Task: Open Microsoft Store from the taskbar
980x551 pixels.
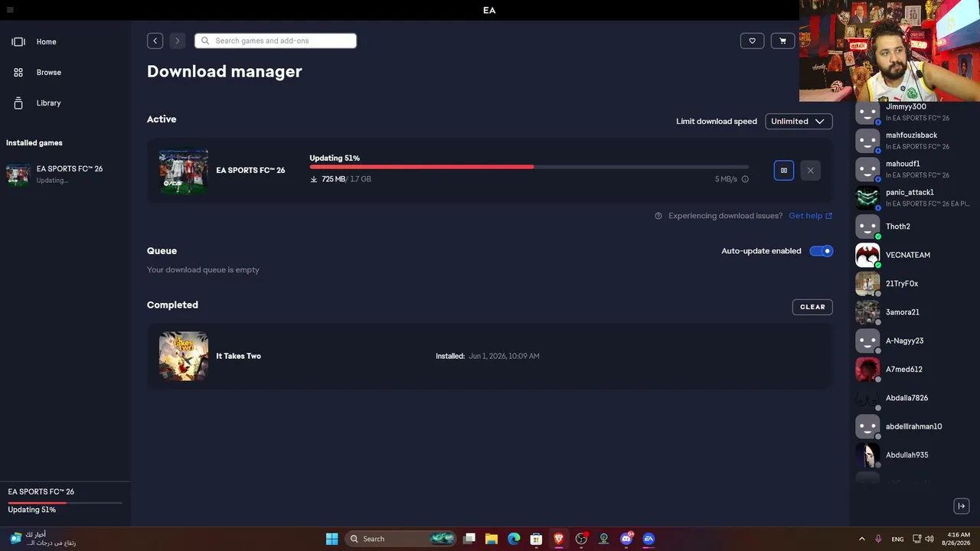Action: coord(537,539)
